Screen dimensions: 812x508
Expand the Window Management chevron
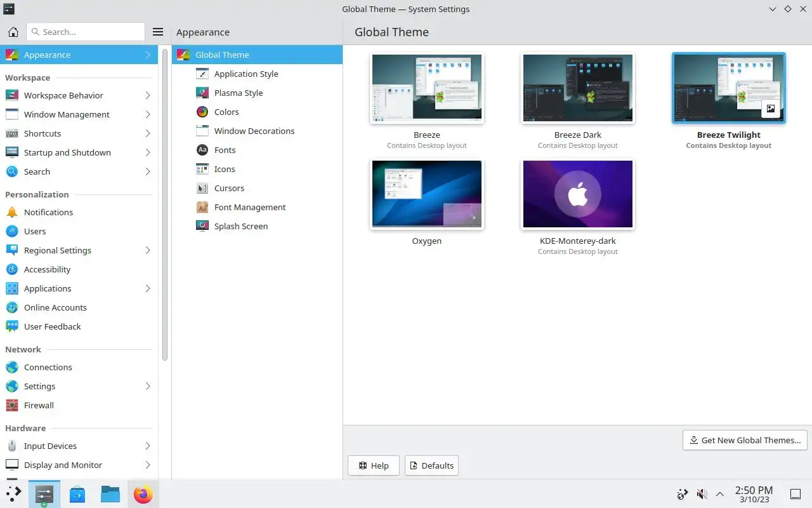[147, 114]
